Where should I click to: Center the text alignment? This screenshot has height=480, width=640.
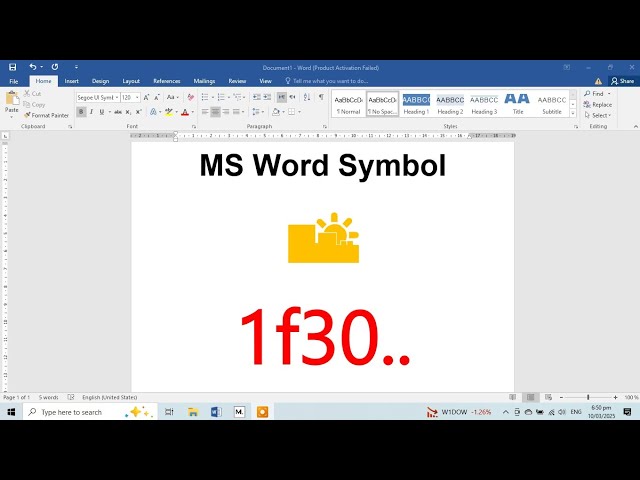pos(216,112)
